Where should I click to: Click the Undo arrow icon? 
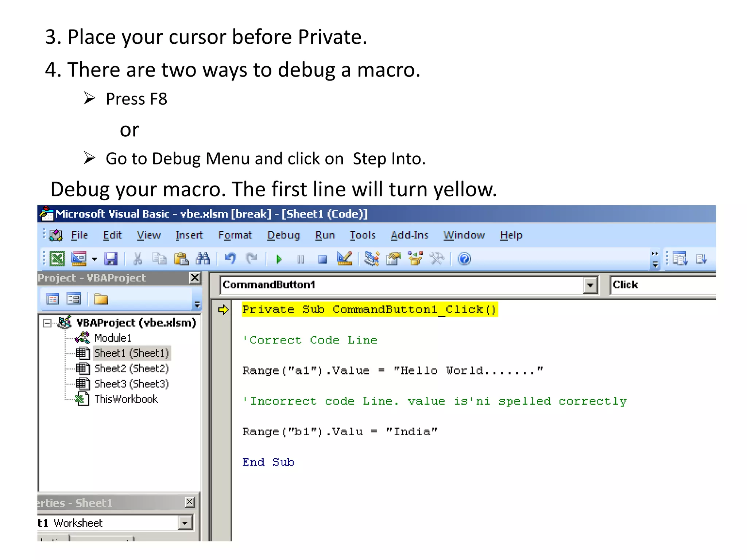pos(230,259)
